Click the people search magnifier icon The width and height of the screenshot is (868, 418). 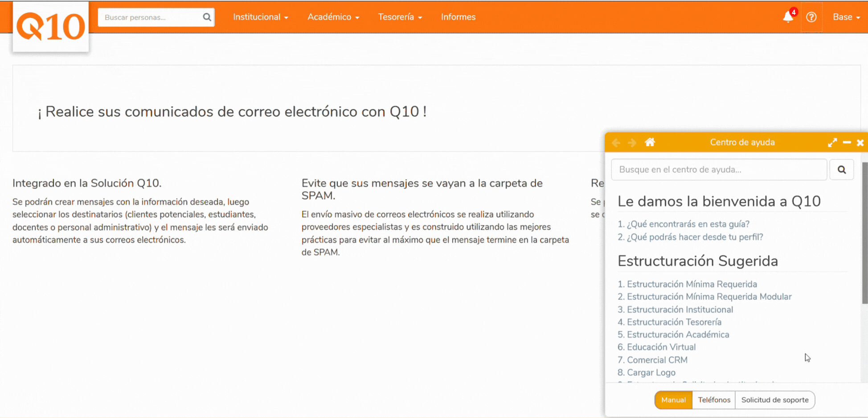(x=207, y=17)
